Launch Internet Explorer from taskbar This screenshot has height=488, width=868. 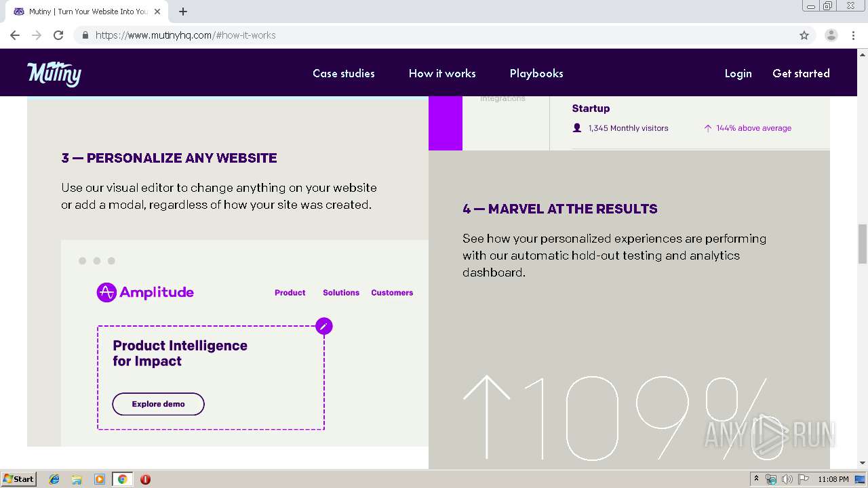(54, 479)
